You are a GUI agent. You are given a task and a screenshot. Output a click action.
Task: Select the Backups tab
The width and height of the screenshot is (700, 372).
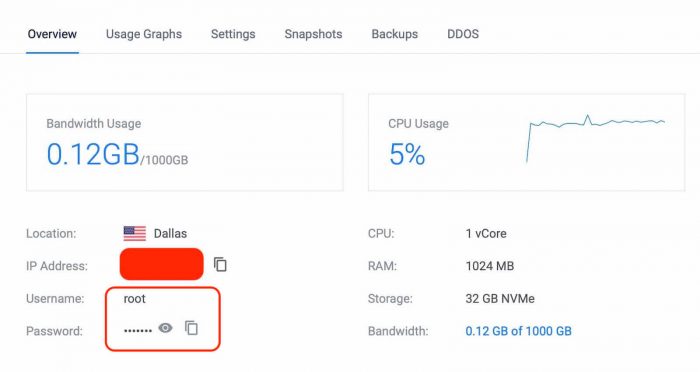click(395, 34)
